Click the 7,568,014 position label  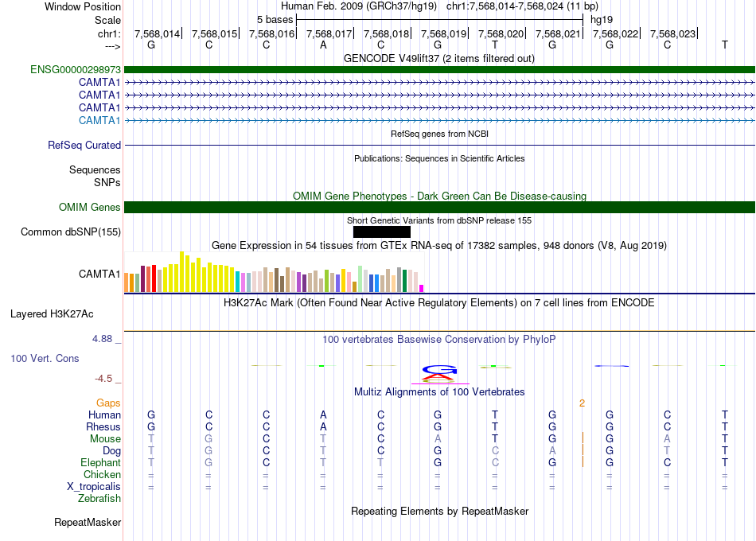pos(158,33)
